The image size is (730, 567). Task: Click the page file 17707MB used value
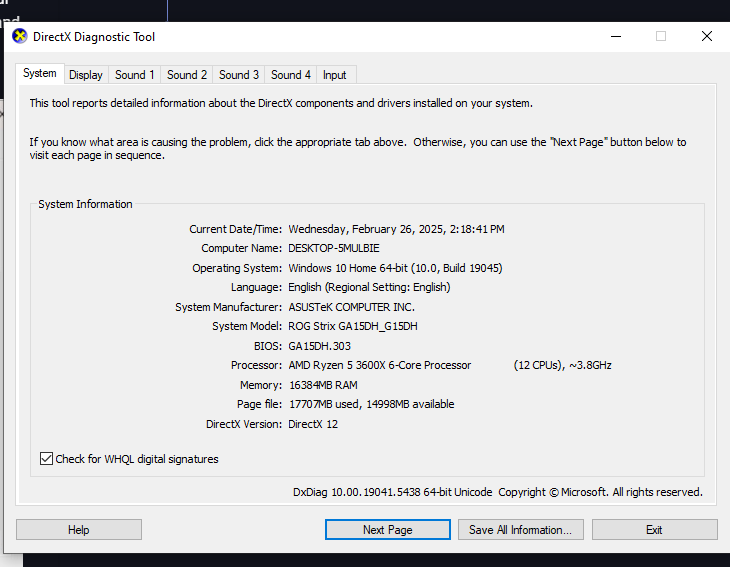(x=324, y=404)
